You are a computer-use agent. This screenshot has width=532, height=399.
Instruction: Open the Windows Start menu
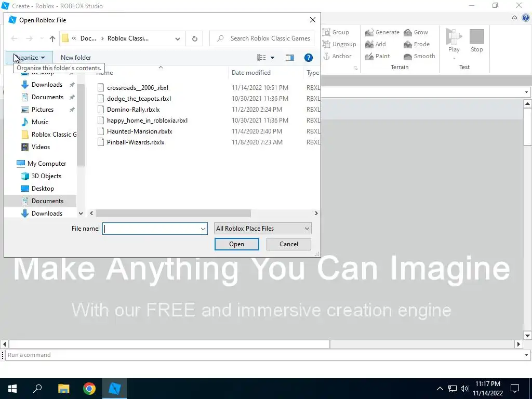pos(12,389)
